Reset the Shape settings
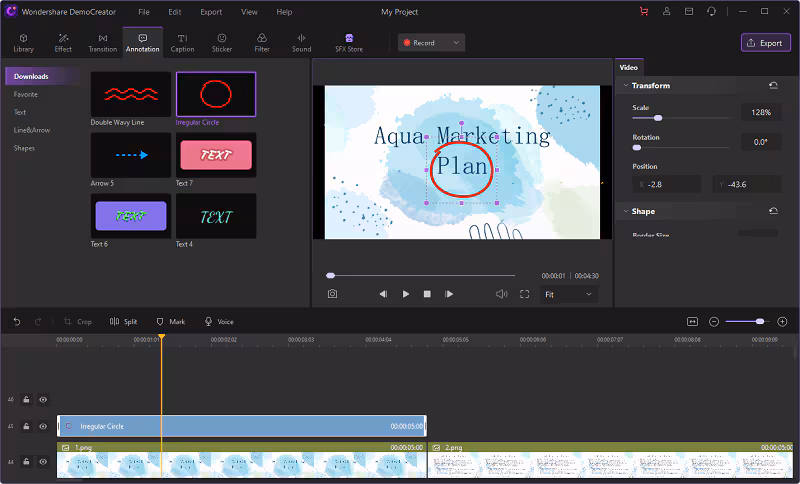This screenshot has height=484, width=800. pos(773,211)
